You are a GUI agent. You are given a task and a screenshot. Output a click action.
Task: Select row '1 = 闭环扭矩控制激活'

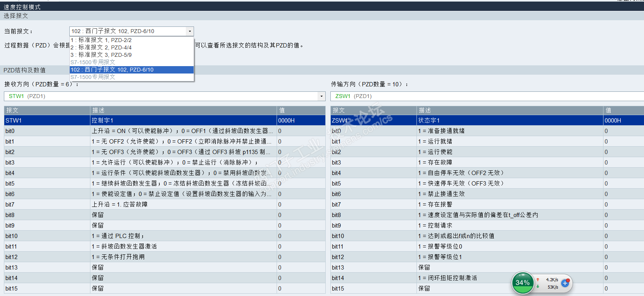point(487,278)
